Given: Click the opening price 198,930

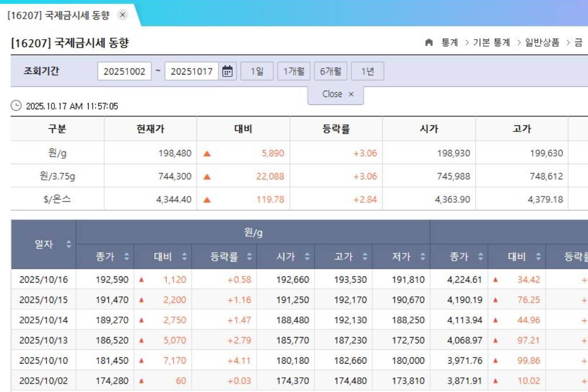Looking at the screenshot, I should (453, 153).
